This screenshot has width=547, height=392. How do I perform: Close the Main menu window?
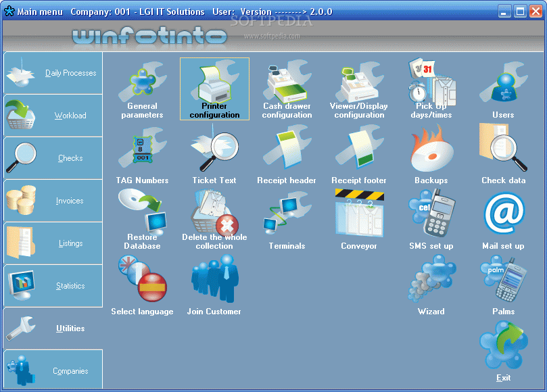click(536, 11)
